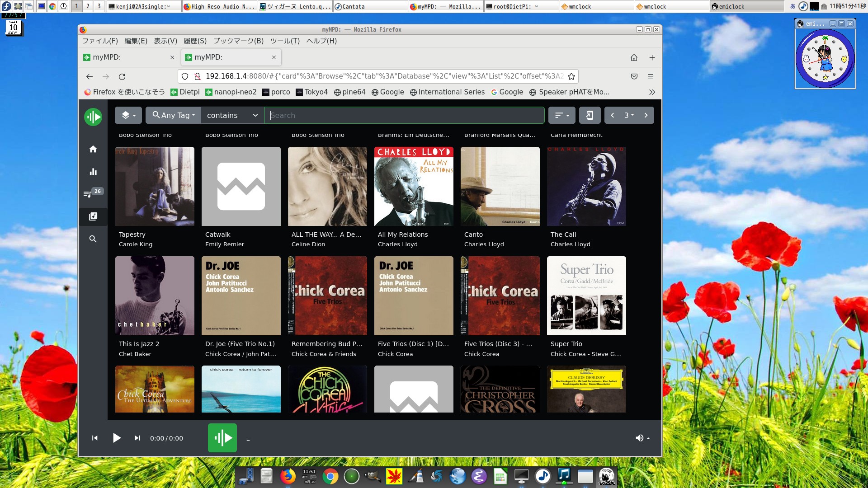Image resolution: width=868 pixels, height=488 pixels.
Task: Toggle playback with the play button
Action: pyautogui.click(x=117, y=438)
